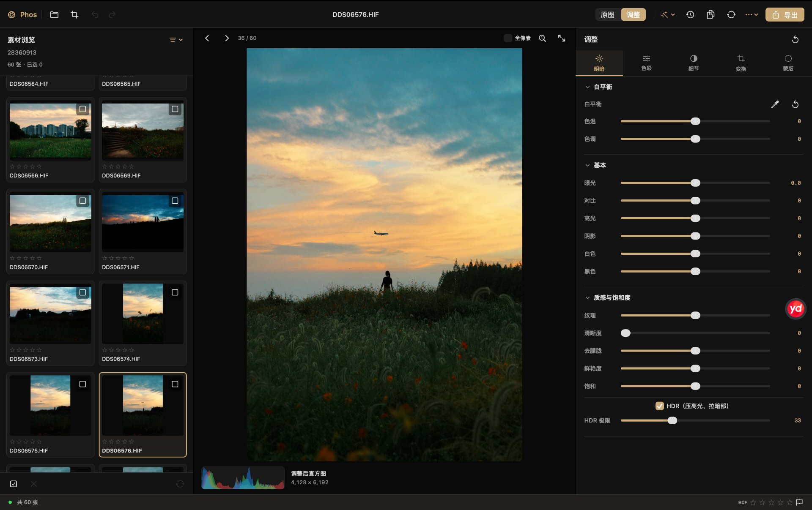Show 原图 original view

(608, 15)
